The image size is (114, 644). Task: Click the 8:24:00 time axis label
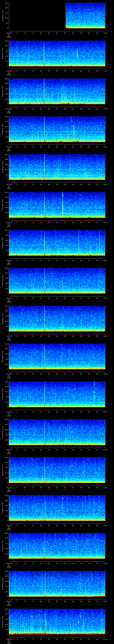(9, 601)
